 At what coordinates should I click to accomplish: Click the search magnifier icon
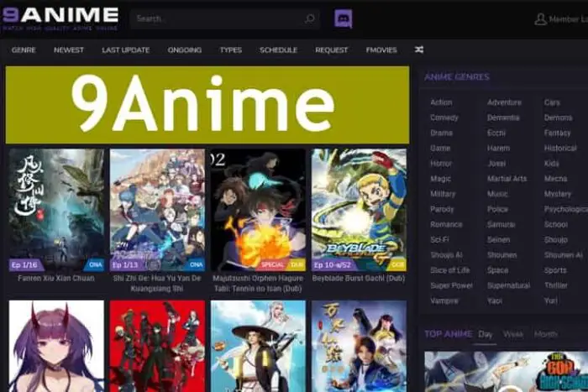[x=309, y=18]
